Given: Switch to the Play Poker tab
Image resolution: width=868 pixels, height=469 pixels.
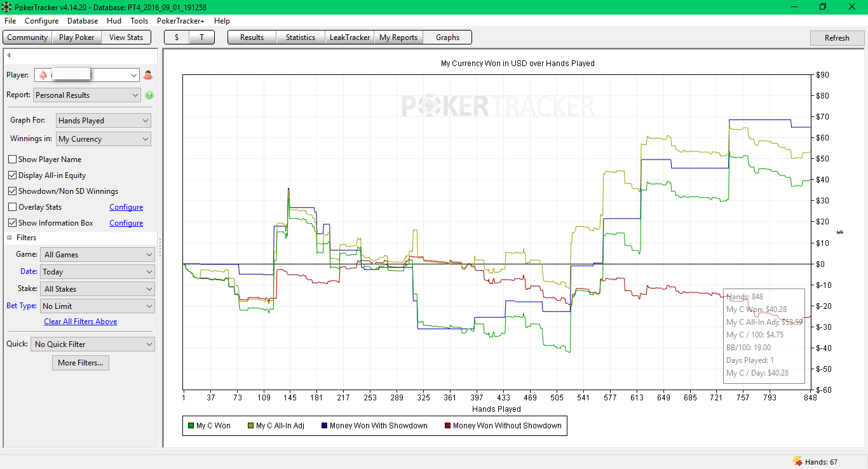Looking at the screenshot, I should (x=77, y=37).
